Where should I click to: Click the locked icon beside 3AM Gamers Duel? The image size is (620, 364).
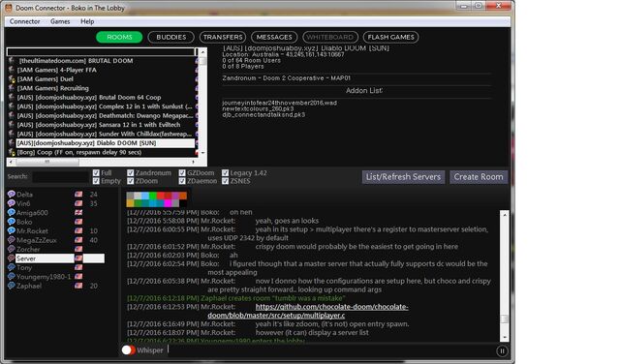click(12, 79)
